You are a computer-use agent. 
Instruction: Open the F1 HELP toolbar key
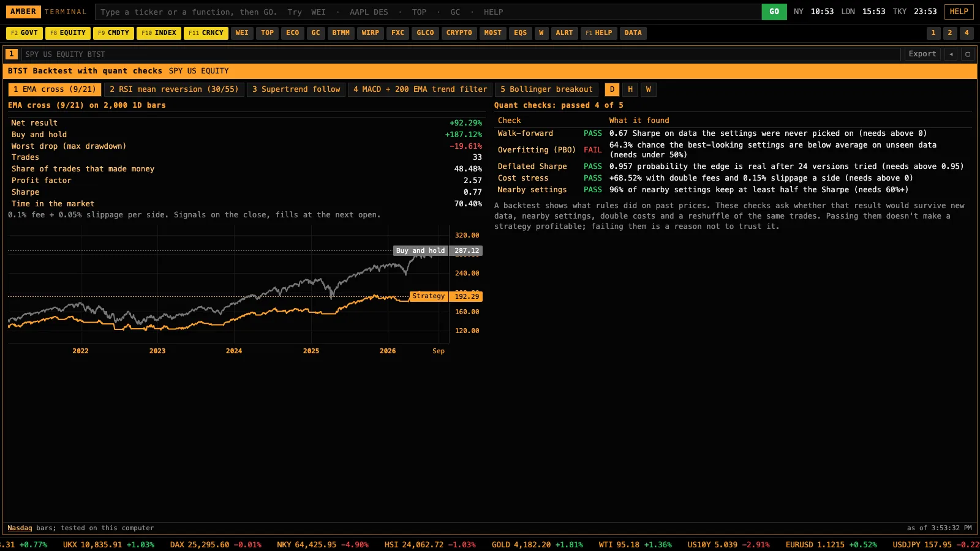coord(598,33)
